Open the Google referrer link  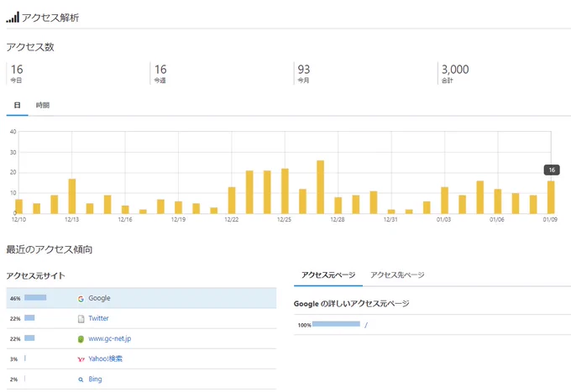click(99, 298)
